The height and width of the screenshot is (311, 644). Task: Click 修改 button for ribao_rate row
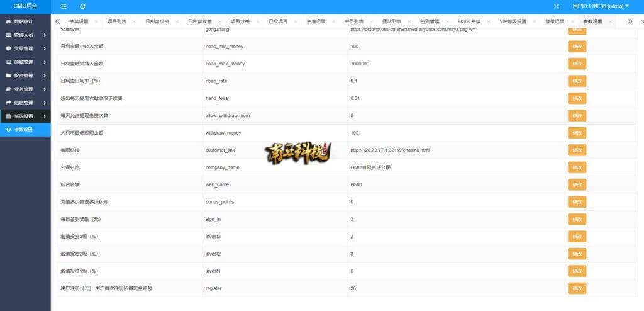pyautogui.click(x=576, y=81)
